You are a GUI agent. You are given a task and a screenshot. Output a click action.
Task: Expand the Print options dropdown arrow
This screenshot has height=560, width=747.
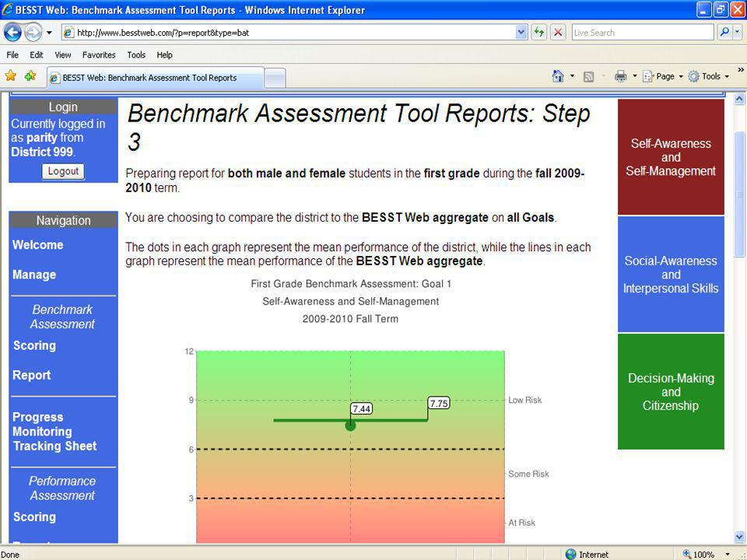(x=635, y=76)
